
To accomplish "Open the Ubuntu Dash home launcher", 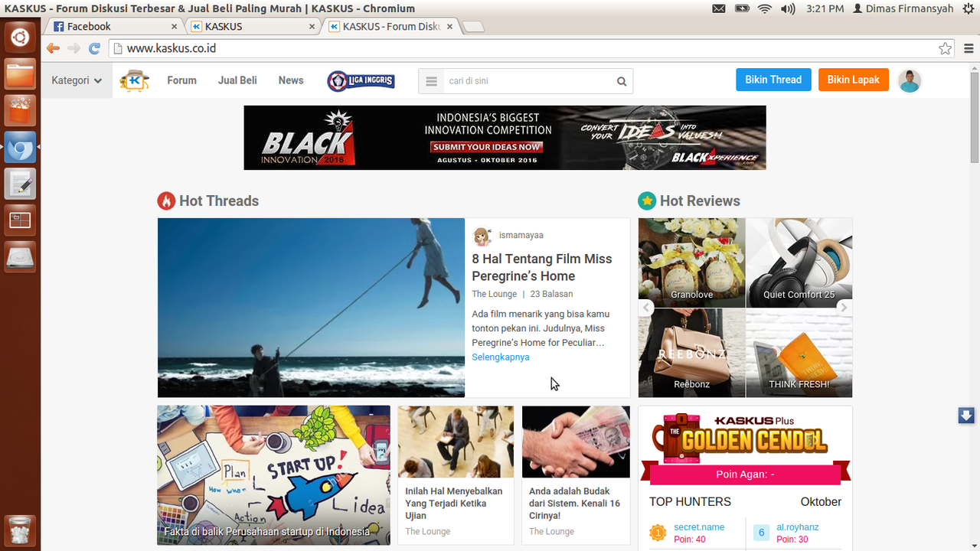I will 20,37.
